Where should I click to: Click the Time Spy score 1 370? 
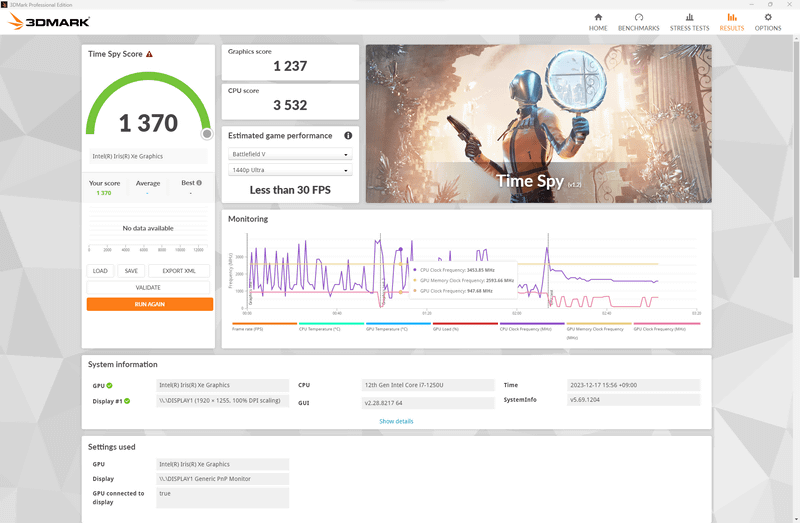(148, 123)
